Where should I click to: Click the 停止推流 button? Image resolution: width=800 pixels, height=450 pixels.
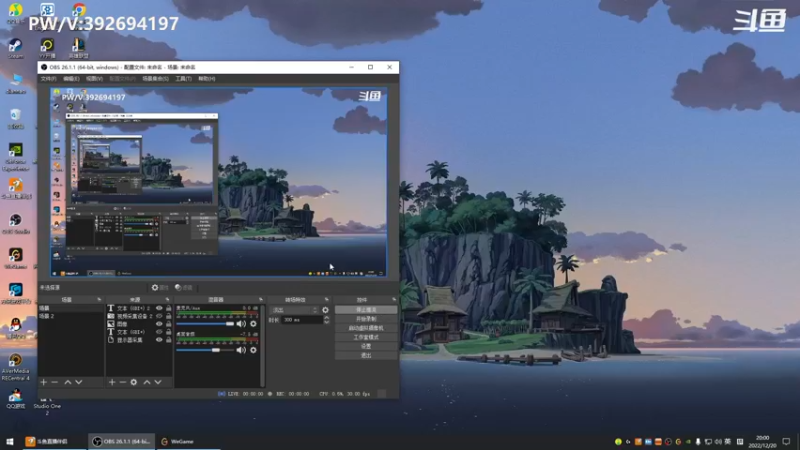coord(366,310)
